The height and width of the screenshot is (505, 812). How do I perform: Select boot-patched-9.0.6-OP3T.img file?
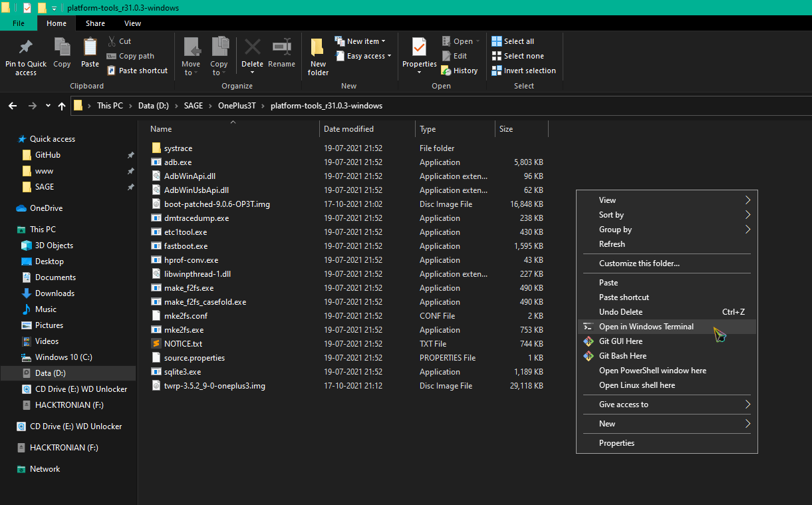pyautogui.click(x=217, y=204)
